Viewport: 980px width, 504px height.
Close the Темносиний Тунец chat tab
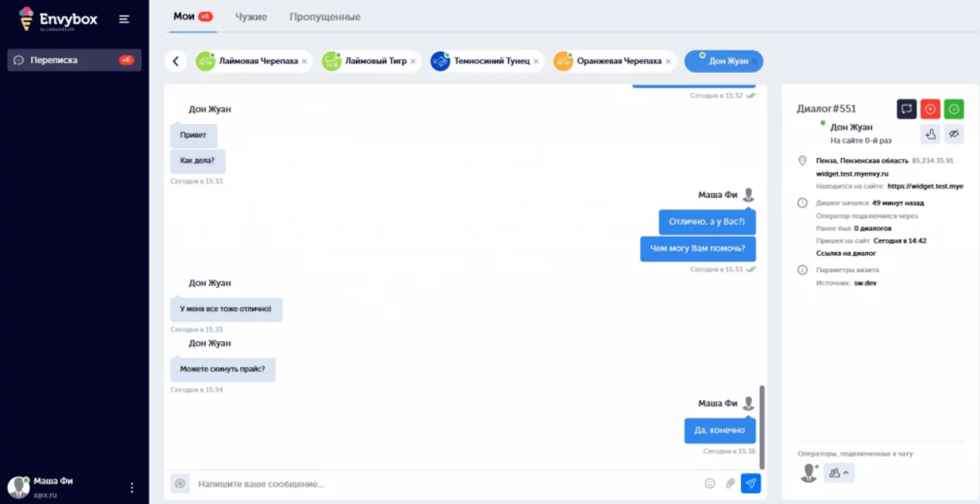pyautogui.click(x=536, y=61)
